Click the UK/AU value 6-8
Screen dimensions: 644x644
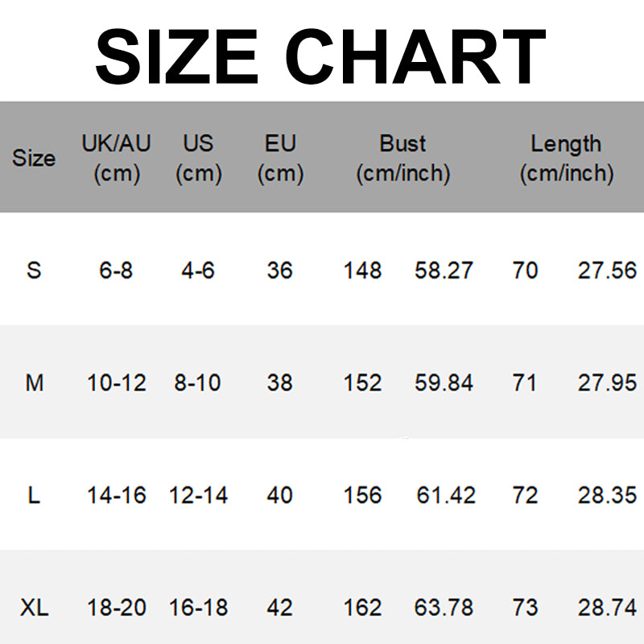coord(116,270)
